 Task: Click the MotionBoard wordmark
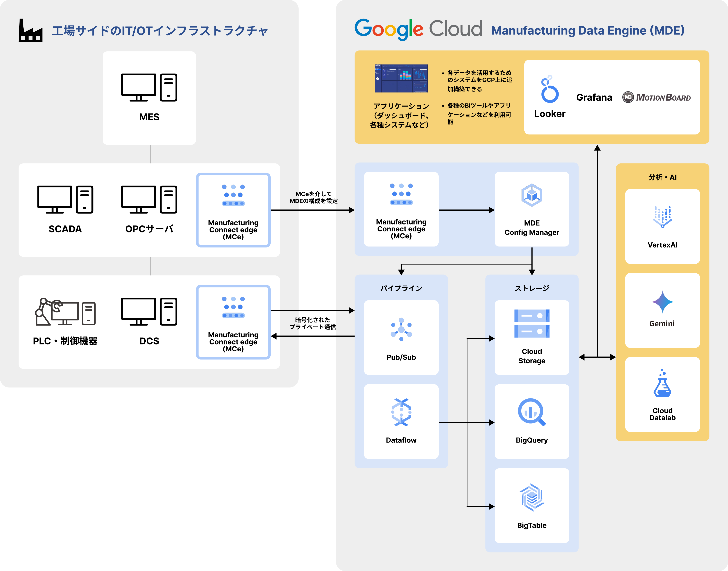click(663, 97)
